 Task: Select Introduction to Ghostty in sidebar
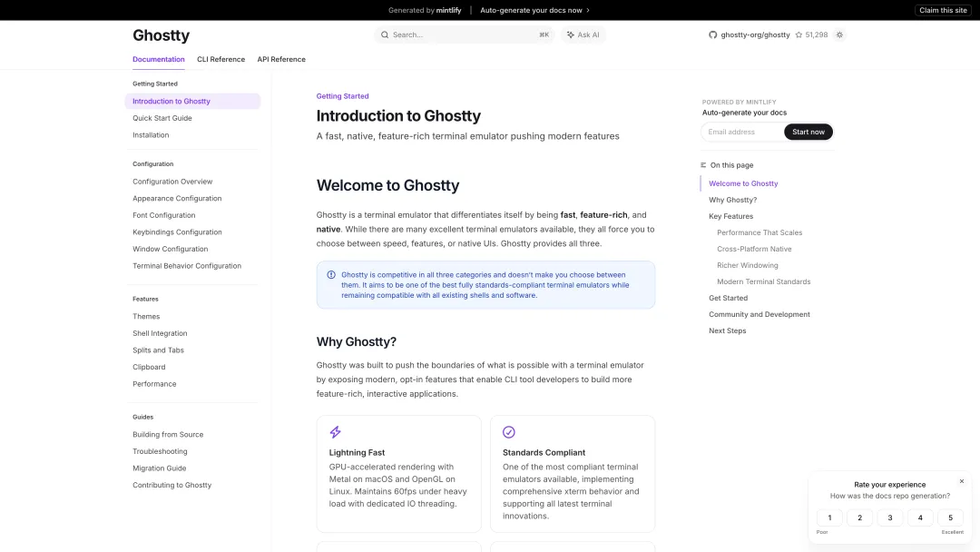(192, 102)
